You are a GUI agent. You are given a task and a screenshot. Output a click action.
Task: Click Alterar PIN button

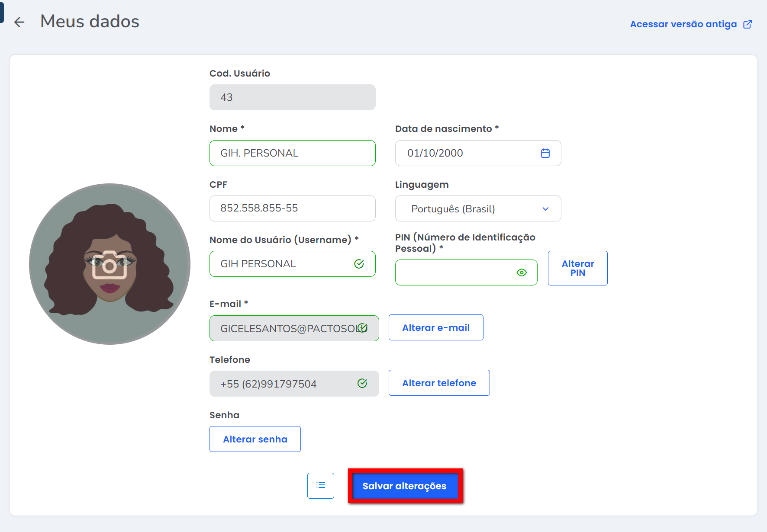click(577, 268)
